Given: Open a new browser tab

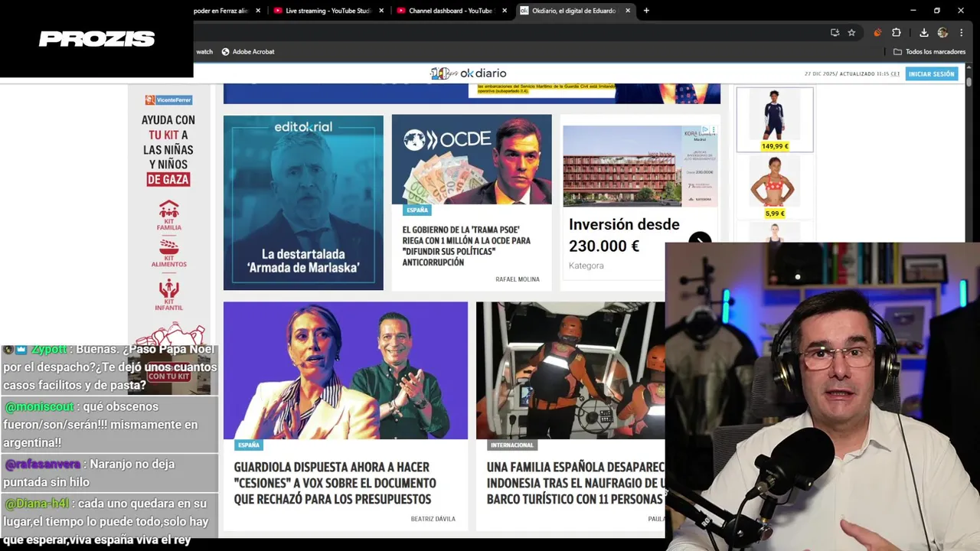Looking at the screenshot, I should pos(646,11).
